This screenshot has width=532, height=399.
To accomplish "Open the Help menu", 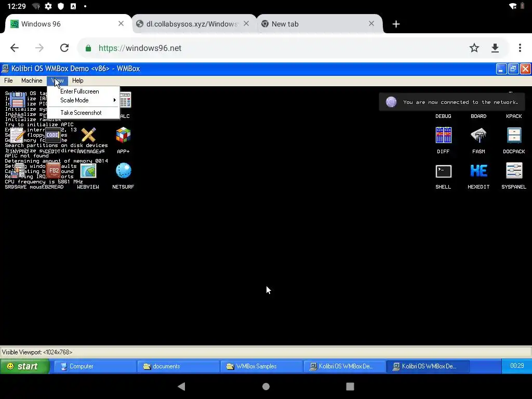I will coord(78,81).
